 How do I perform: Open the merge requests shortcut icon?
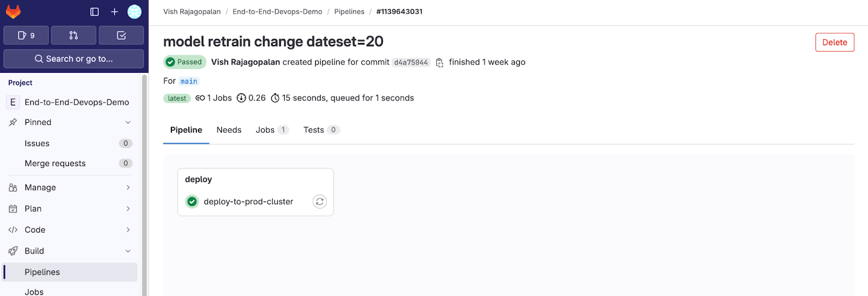click(x=74, y=35)
